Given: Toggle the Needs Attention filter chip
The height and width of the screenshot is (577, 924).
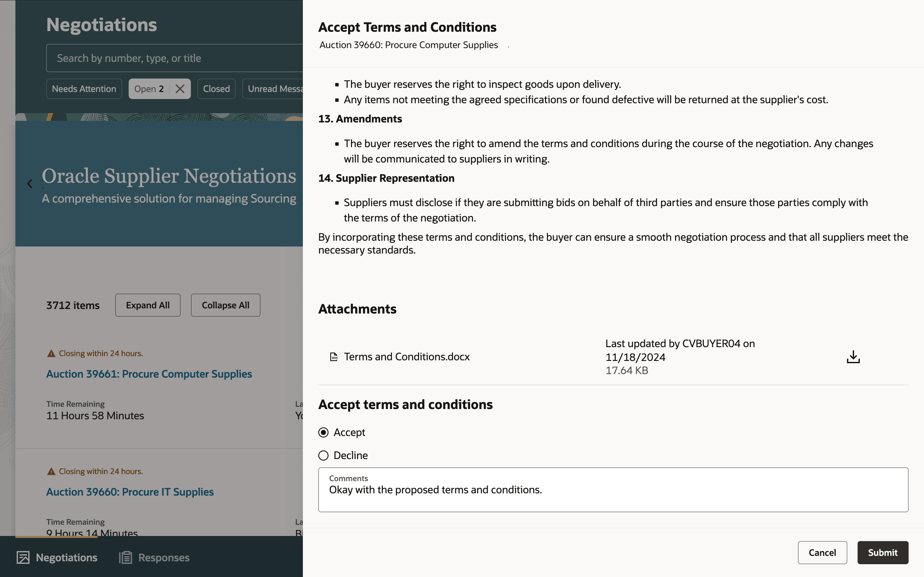Looking at the screenshot, I should 84,89.
